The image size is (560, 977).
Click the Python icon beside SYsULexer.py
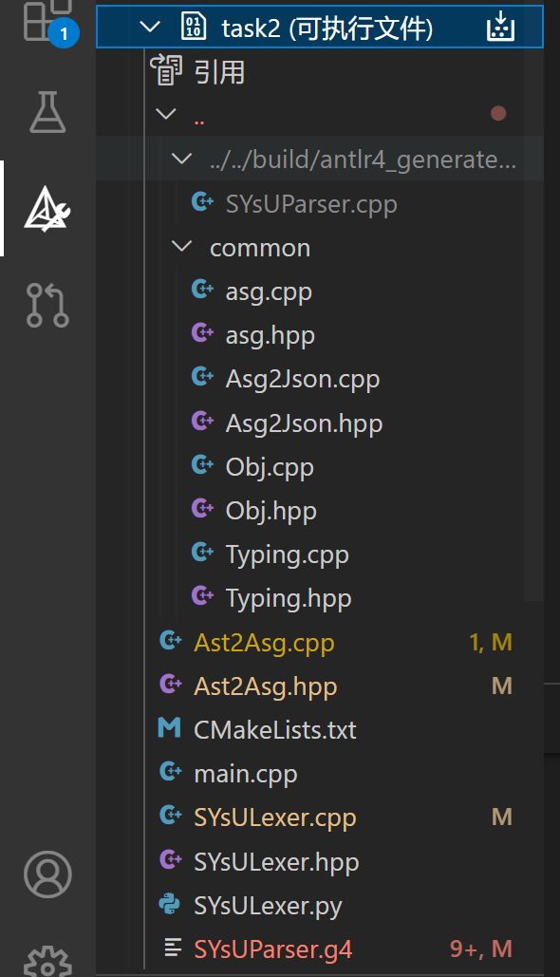coord(170,905)
